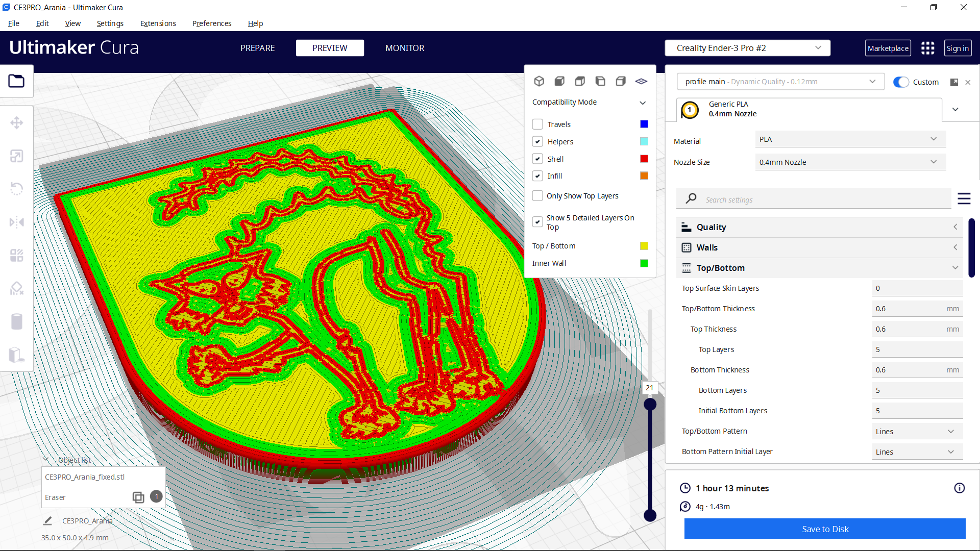Collapse the Compatibility Mode dropdown

(643, 103)
